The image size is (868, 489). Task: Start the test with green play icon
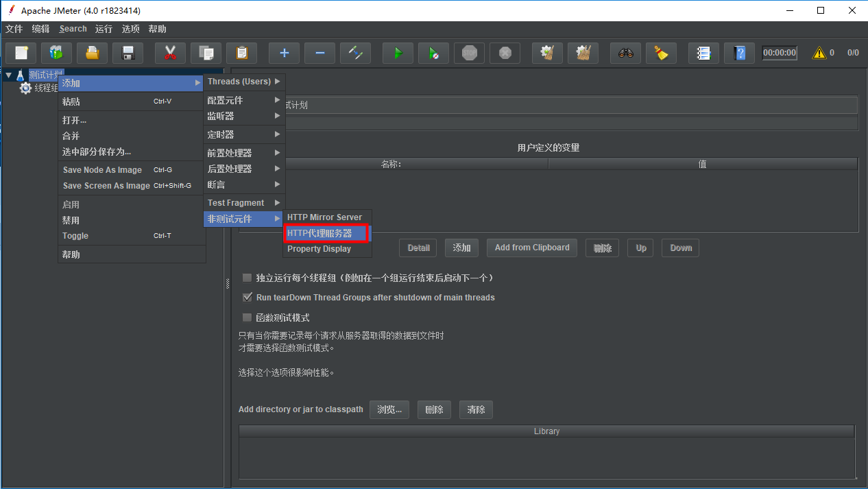click(x=398, y=53)
